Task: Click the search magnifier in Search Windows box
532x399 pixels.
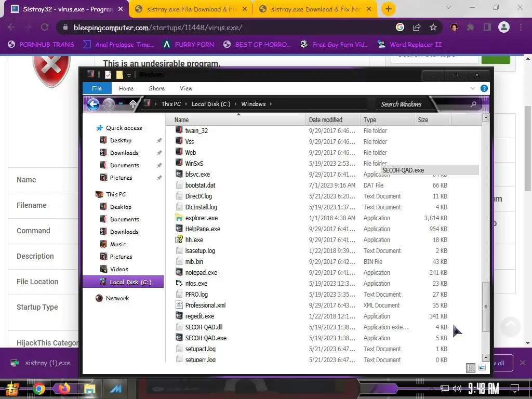Action: pos(473,104)
